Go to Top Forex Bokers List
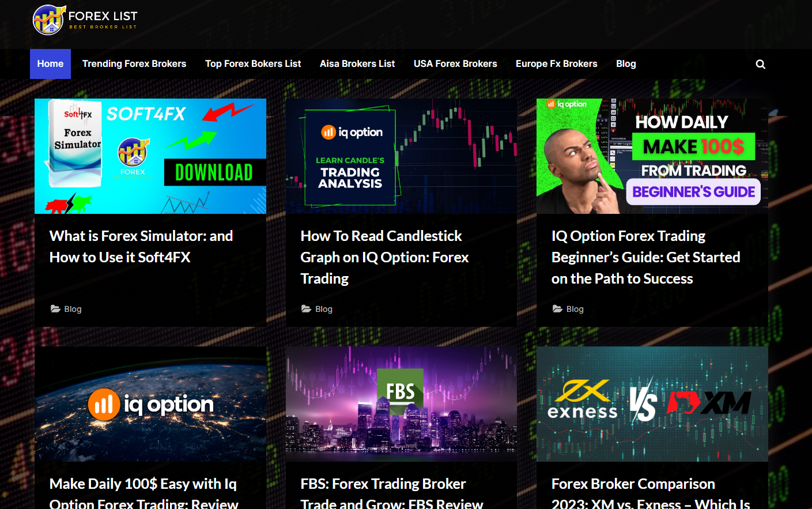Image resolution: width=812 pixels, height=509 pixels. pos(253,64)
